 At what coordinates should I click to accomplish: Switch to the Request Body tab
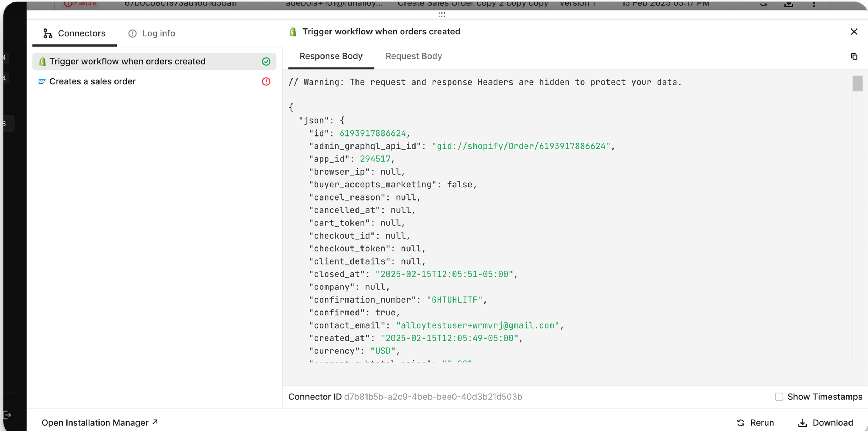pyautogui.click(x=414, y=56)
